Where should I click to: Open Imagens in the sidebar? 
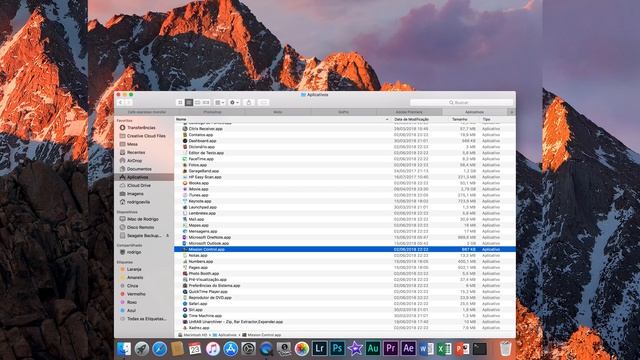coord(135,194)
